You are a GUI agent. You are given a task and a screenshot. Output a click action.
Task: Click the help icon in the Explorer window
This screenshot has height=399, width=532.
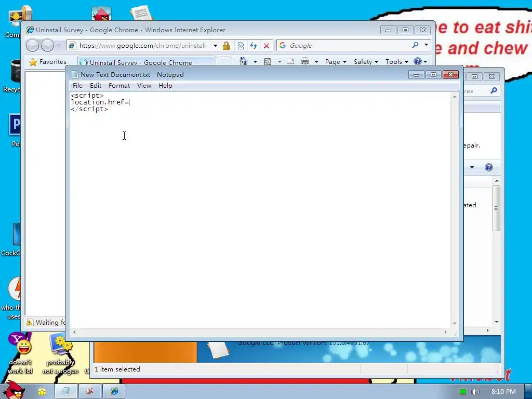(488, 167)
